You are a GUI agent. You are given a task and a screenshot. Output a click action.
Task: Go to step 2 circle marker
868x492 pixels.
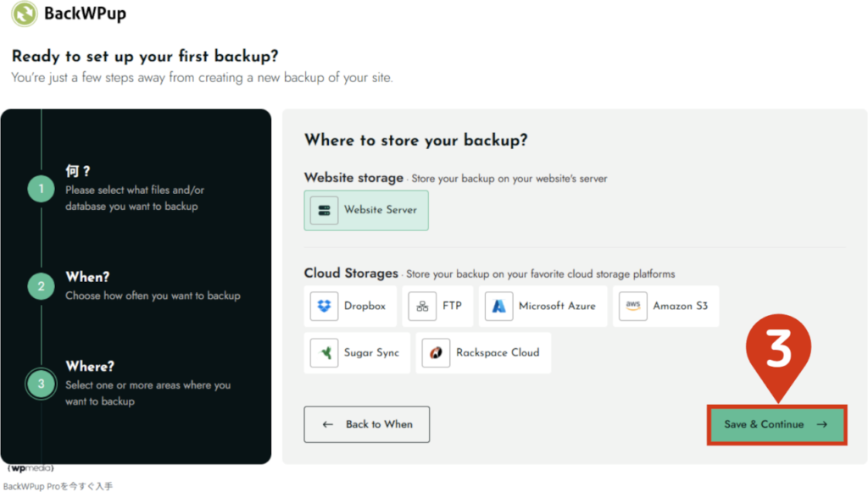pyautogui.click(x=41, y=286)
